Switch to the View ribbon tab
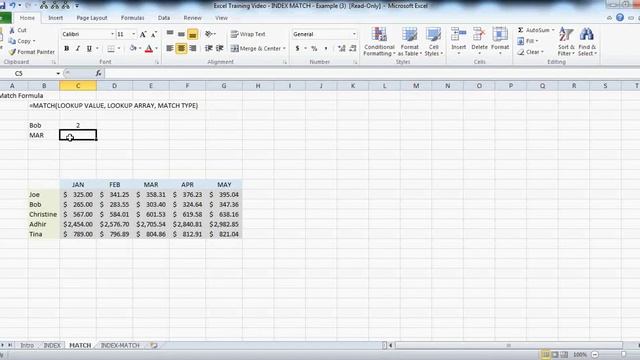The width and height of the screenshot is (640, 360). pos(221,18)
